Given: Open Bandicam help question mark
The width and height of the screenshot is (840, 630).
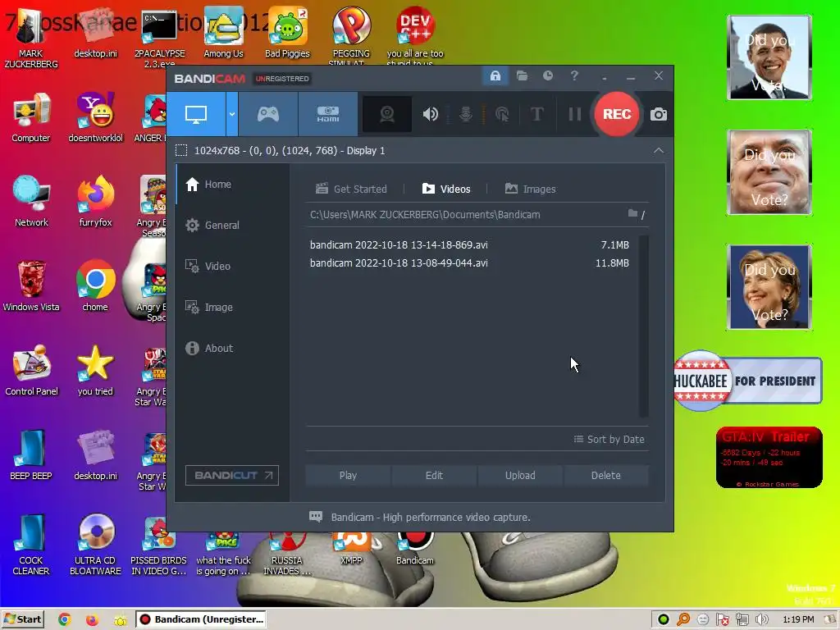Looking at the screenshot, I should (x=574, y=75).
